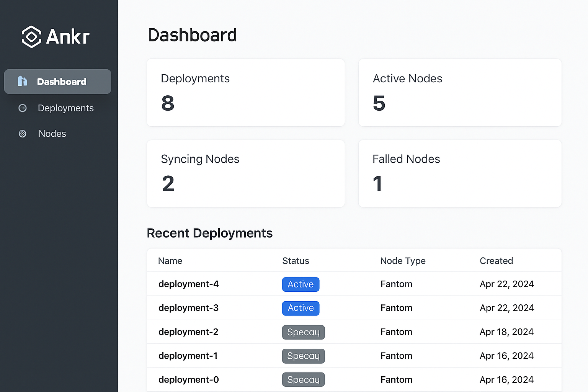
Task: Toggle the Specay status badge on deployment-2
Action: pyautogui.click(x=303, y=332)
